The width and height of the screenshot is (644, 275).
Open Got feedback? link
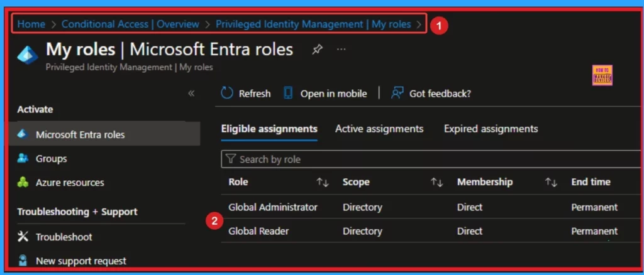click(x=440, y=94)
